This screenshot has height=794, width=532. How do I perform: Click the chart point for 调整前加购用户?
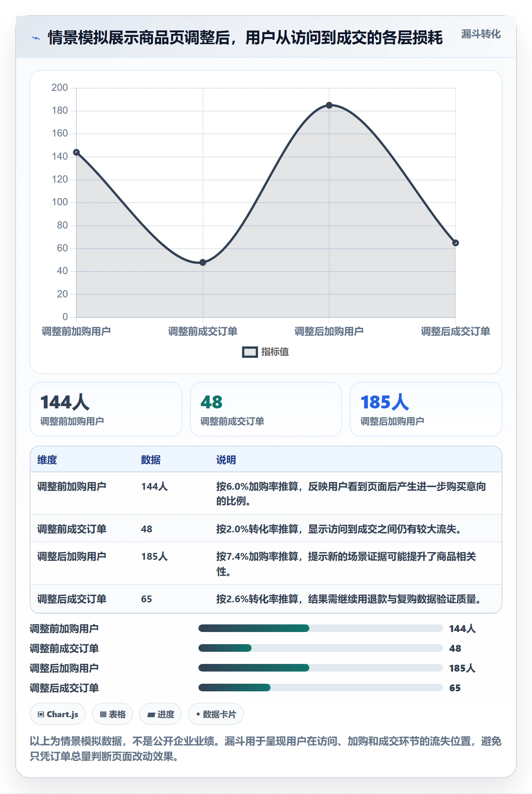(76, 152)
